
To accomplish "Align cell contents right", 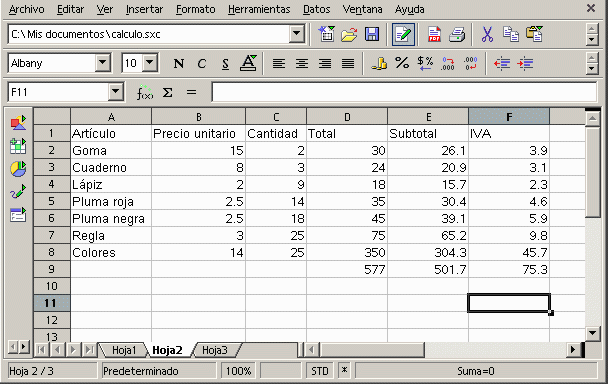I will point(325,63).
